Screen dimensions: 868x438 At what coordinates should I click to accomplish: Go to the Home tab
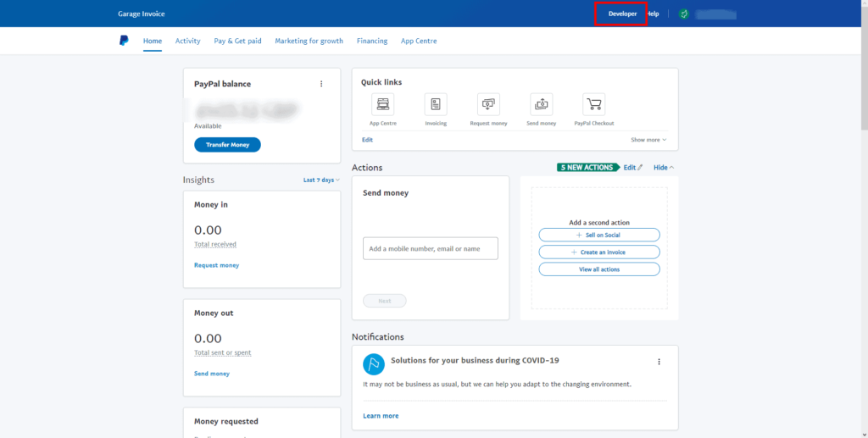[x=153, y=41]
